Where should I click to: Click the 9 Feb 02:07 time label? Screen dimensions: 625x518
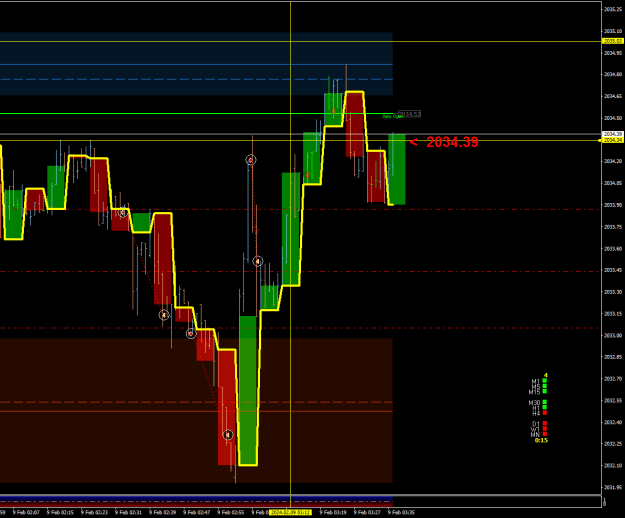[26, 512]
